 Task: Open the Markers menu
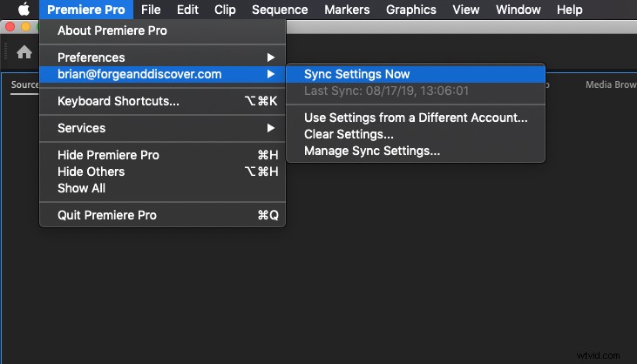click(347, 10)
